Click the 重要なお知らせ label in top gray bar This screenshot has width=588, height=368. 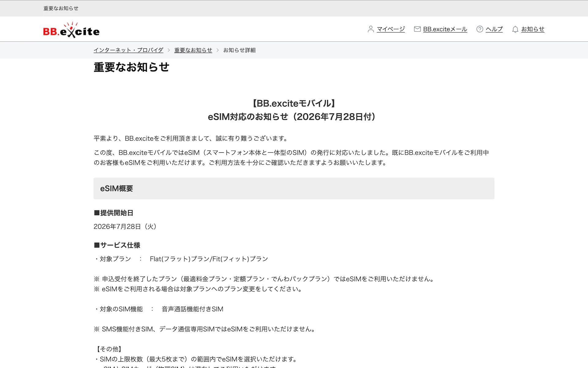(x=61, y=8)
